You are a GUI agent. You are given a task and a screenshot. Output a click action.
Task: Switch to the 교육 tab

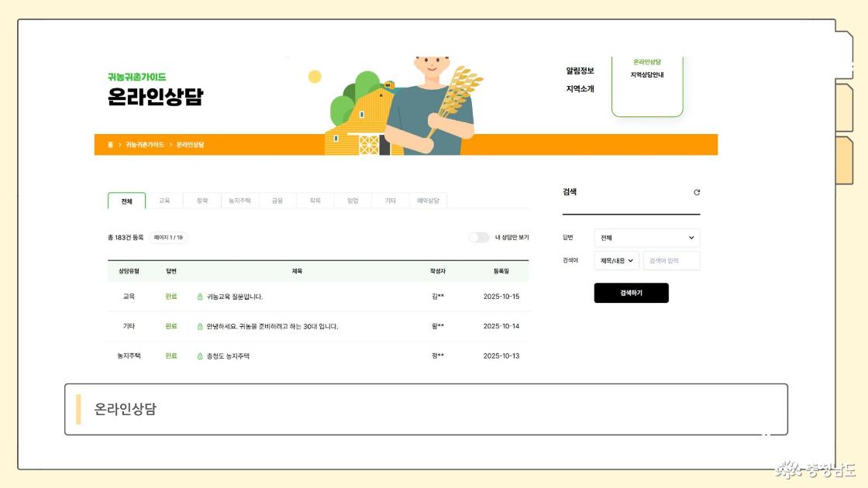click(x=164, y=201)
